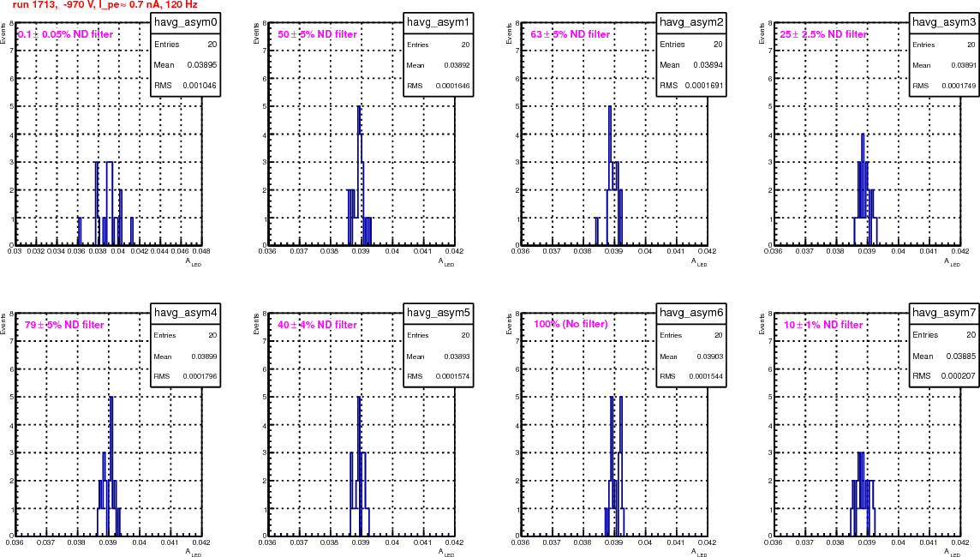Select Entries count 20 in havg_asym7 box
This screenshot has width=980, height=557.
click(x=971, y=335)
